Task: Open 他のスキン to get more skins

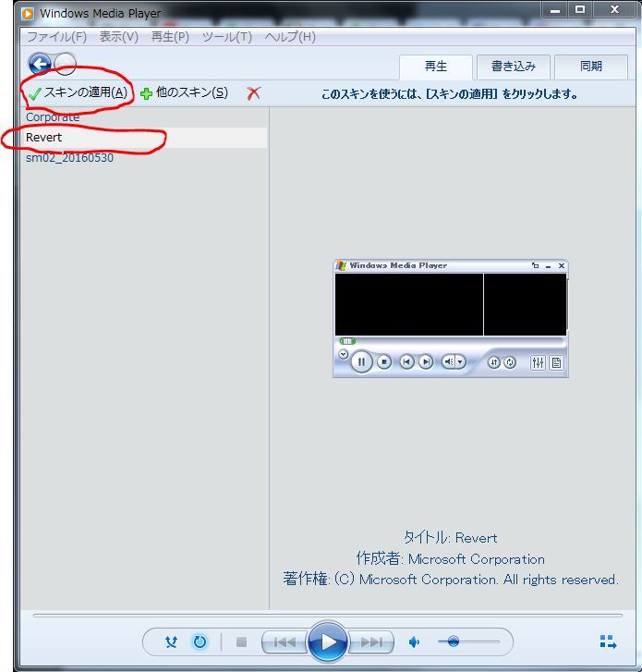Action: click(185, 92)
